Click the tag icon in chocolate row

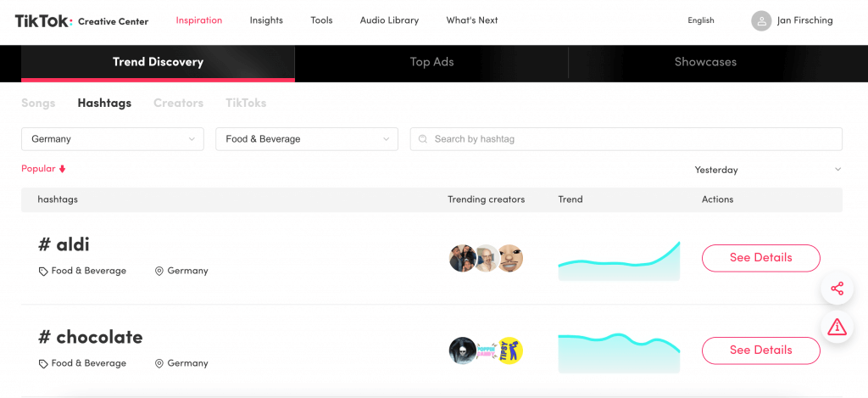43,364
